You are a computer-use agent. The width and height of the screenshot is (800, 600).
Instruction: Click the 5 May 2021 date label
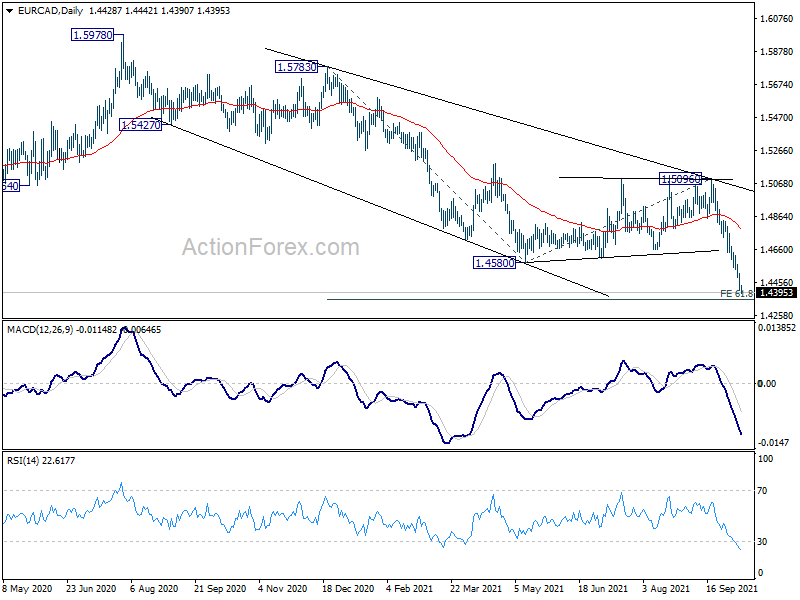(x=539, y=589)
